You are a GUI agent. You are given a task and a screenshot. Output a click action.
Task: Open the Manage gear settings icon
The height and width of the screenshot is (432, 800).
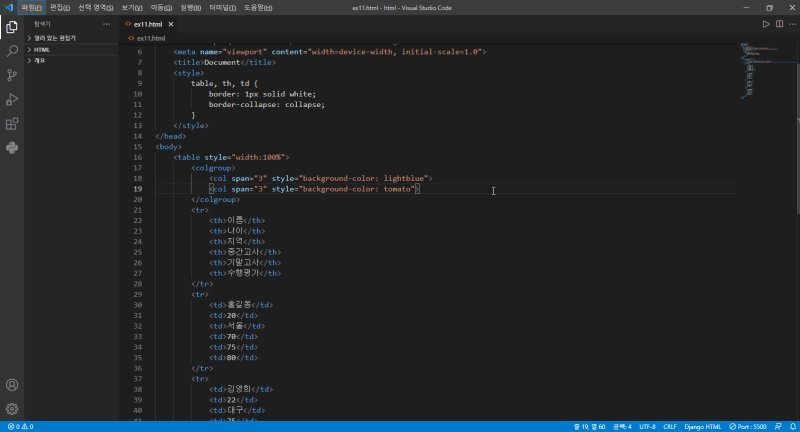(12, 409)
